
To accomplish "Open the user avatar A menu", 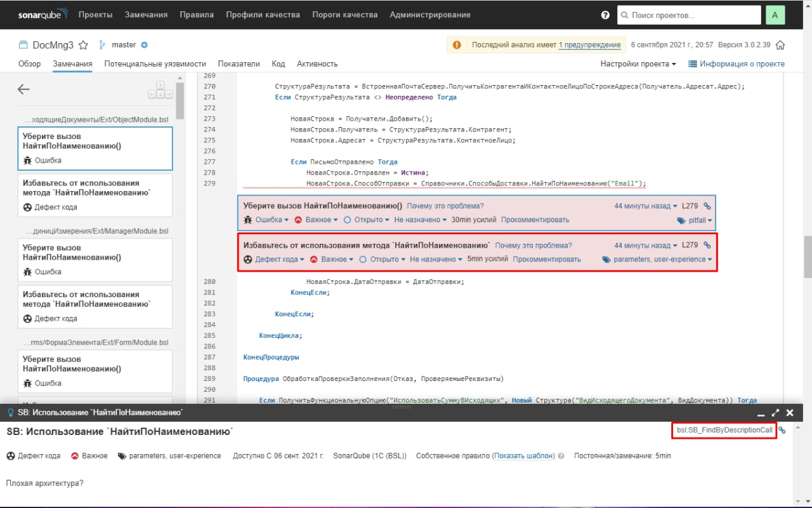I will click(775, 15).
